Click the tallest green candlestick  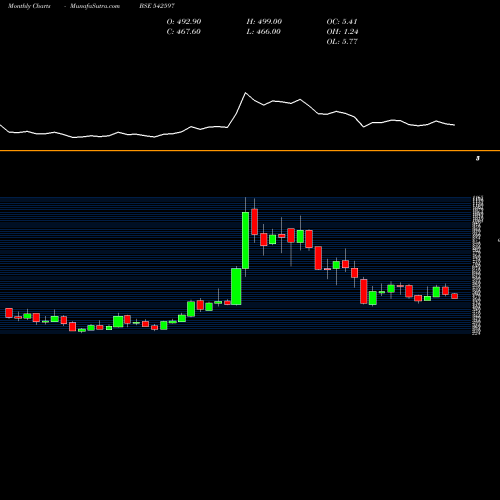[245, 240]
